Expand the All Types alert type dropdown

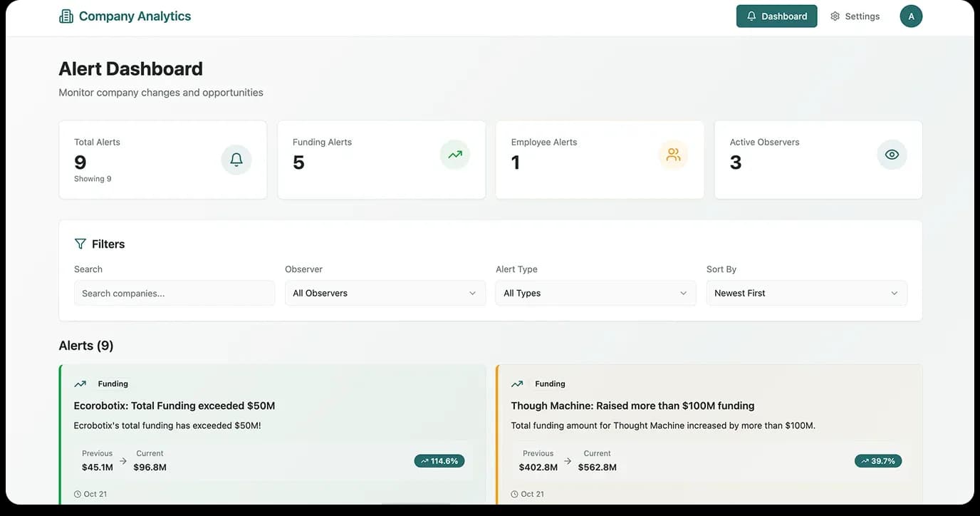pos(595,293)
